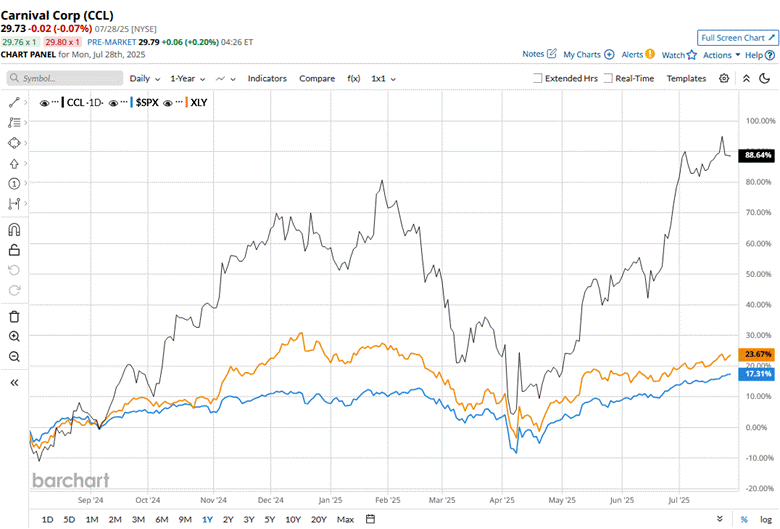Open the Notes edit icon
Image resolution: width=780 pixels, height=529 pixels.
click(x=552, y=54)
